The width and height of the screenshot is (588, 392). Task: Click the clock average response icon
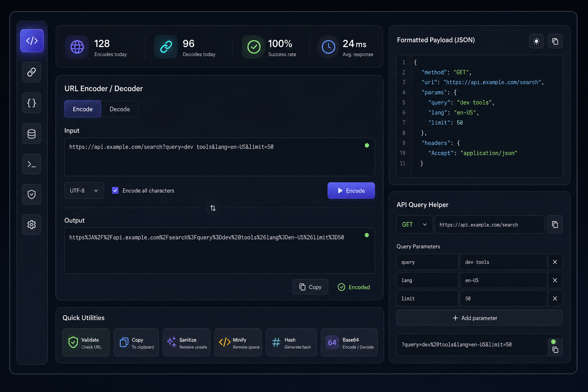[328, 47]
